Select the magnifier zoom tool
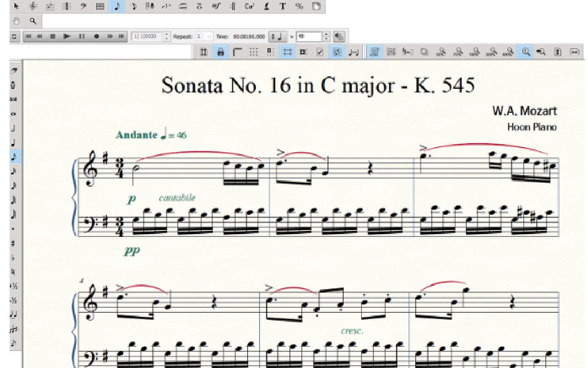Image resolution: width=588 pixels, height=368 pixels. pos(33,21)
